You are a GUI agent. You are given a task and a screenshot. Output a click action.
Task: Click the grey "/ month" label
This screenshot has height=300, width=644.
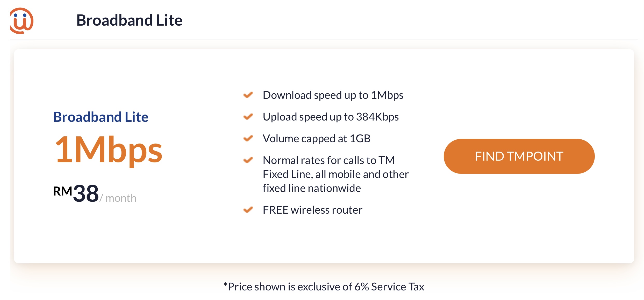[118, 198]
